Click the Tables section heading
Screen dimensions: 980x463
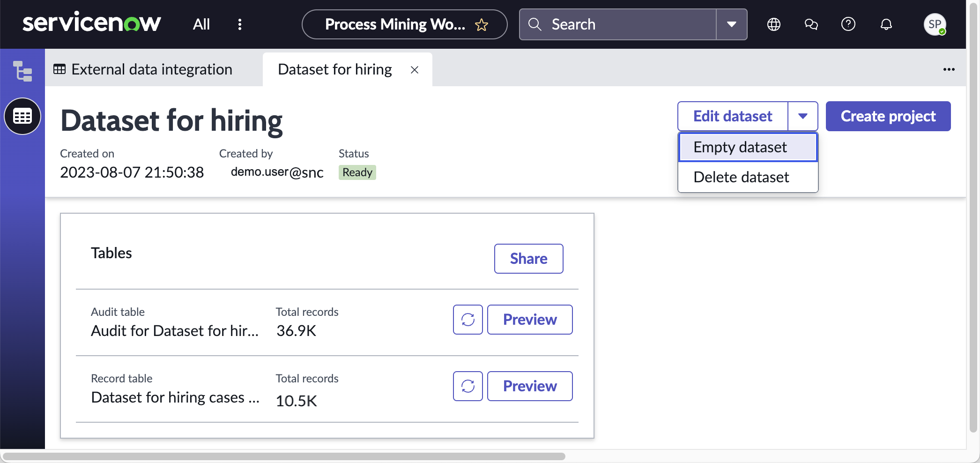coord(111,253)
